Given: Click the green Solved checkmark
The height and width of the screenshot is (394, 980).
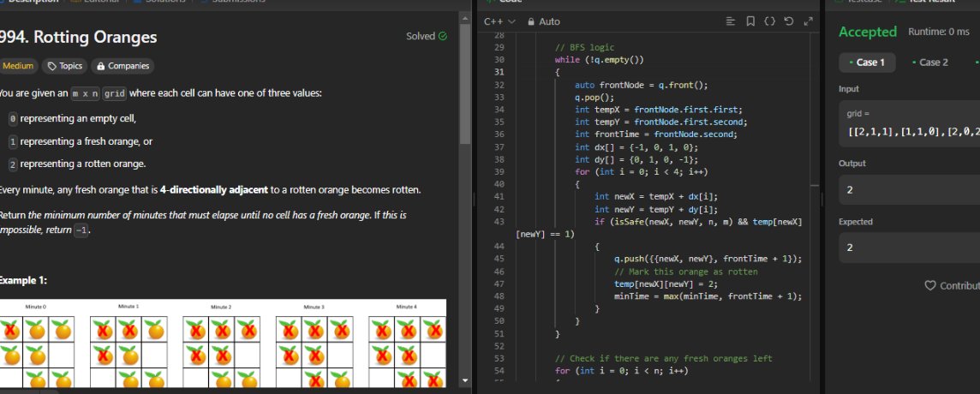Looking at the screenshot, I should click(443, 36).
